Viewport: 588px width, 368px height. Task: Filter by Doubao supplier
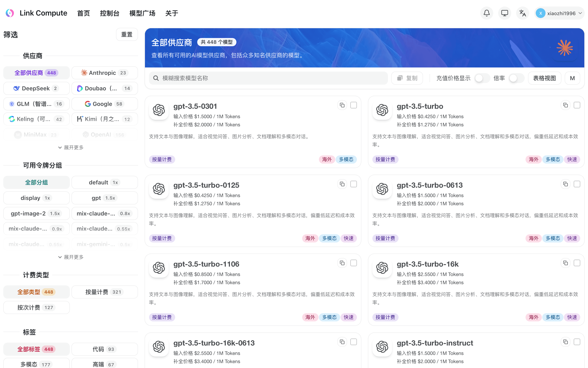coord(105,88)
